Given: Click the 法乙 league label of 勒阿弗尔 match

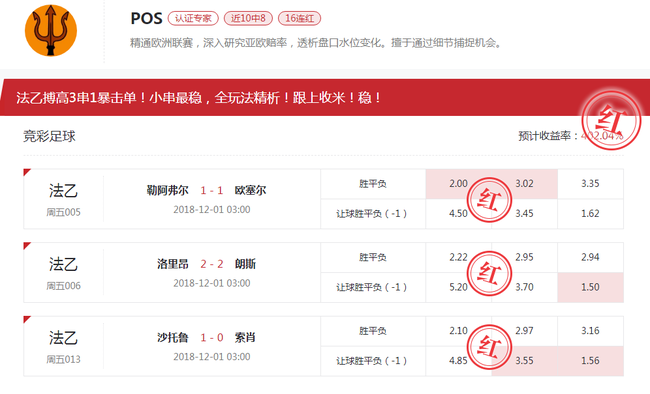Looking at the screenshot, I should 63,191.
